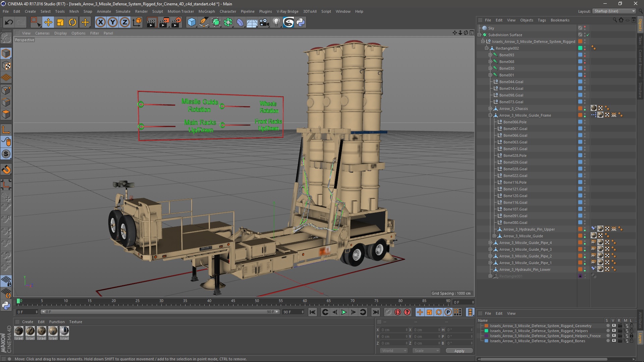Toggle Y axis lock icon
644x362 pixels.
pyautogui.click(x=113, y=22)
